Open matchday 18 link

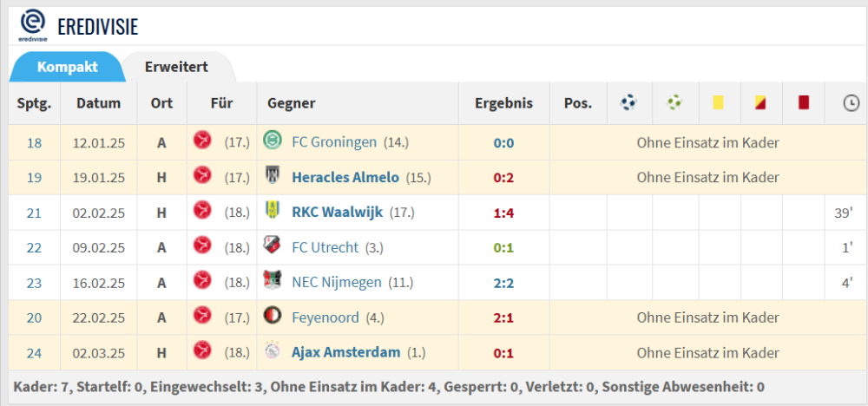pos(34,142)
